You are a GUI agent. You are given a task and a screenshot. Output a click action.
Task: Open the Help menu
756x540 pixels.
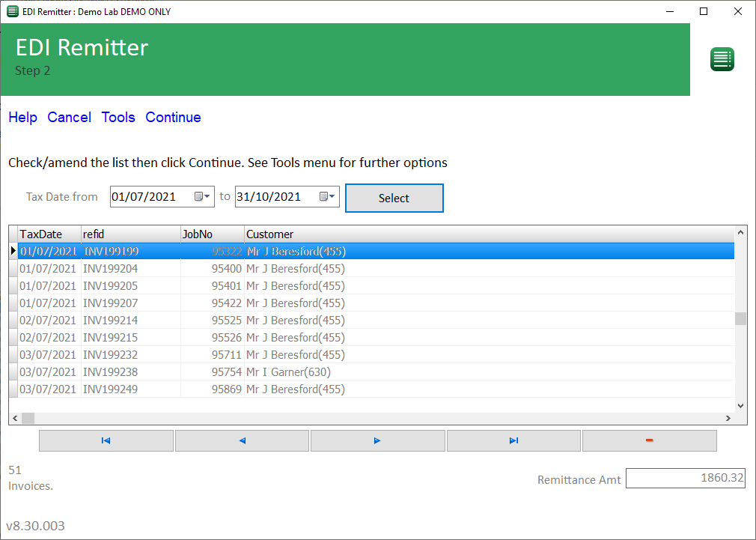pos(22,118)
